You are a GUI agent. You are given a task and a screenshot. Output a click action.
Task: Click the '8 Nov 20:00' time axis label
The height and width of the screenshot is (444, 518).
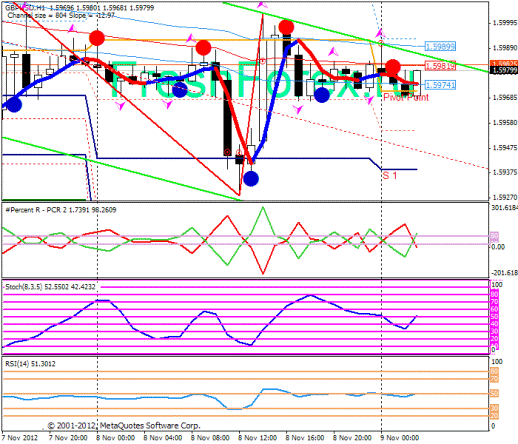coord(352,437)
